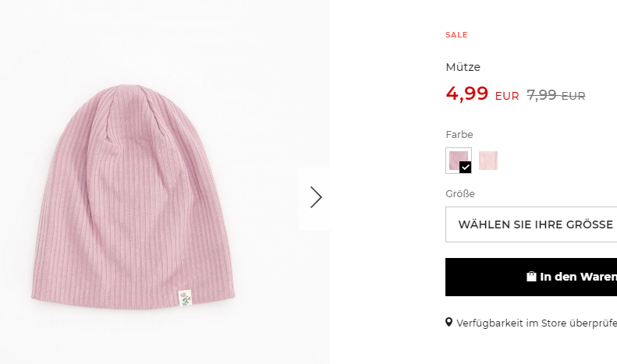This screenshot has height=364, width=617.
Task: Click the crossed-out 7,99 original price
Action: click(x=542, y=95)
